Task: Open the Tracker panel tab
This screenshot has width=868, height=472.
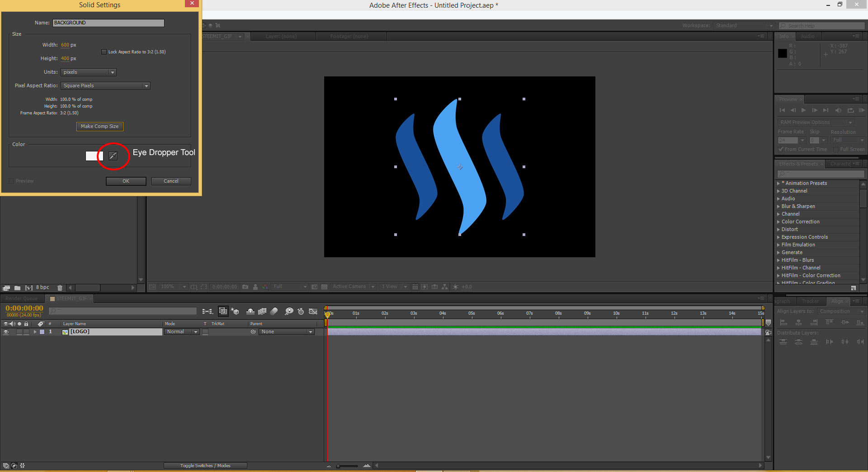Action: point(810,301)
